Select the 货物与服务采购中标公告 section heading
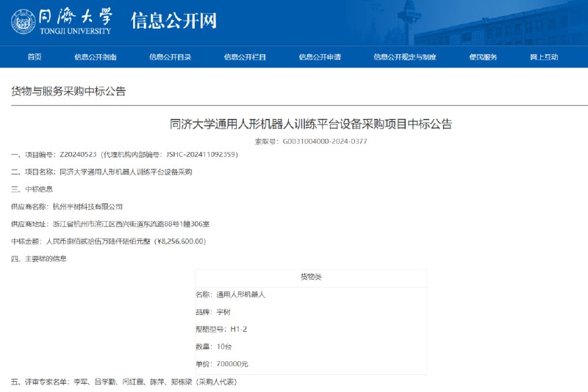Image resolution: width=588 pixels, height=392 pixels. [68, 91]
